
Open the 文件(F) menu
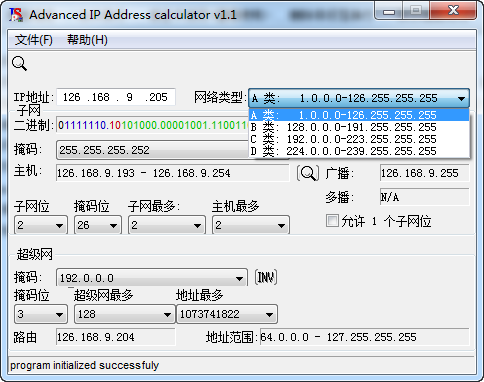(33, 40)
